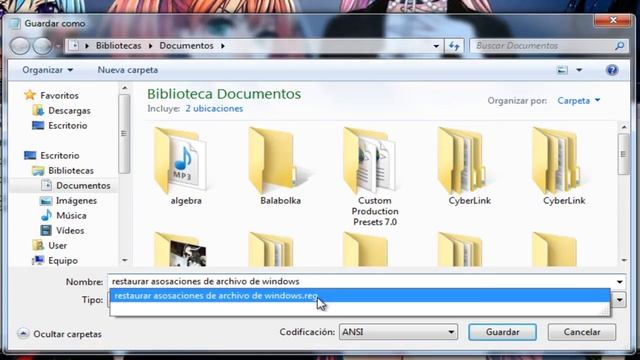Screen dimensions: 640x360
Task: Click the Equipo computer icon
Action: (x=38, y=260)
